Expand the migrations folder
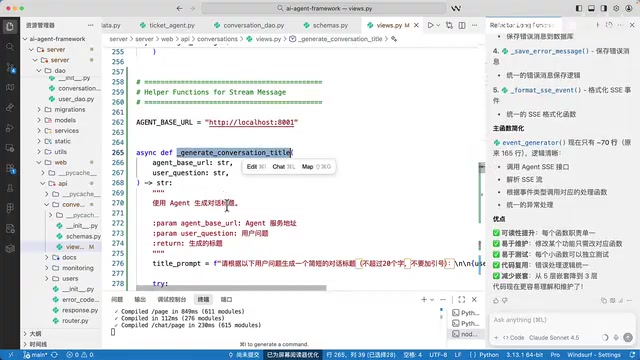 pos(39,109)
